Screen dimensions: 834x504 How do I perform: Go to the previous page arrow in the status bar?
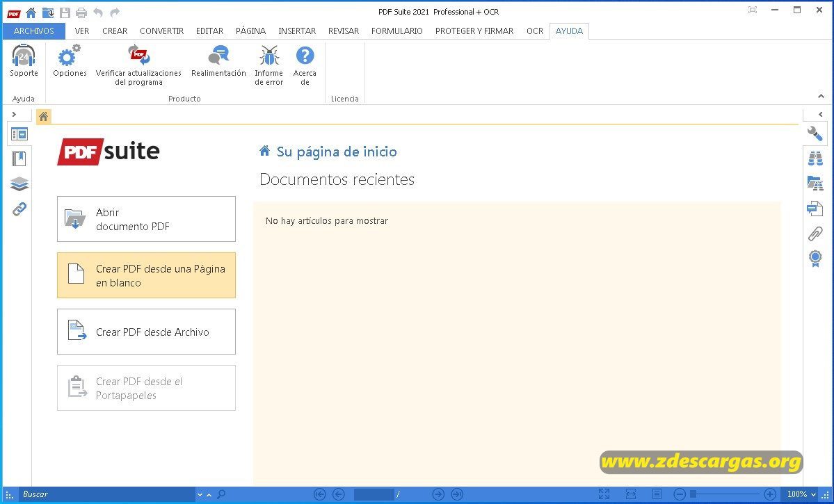pos(338,494)
